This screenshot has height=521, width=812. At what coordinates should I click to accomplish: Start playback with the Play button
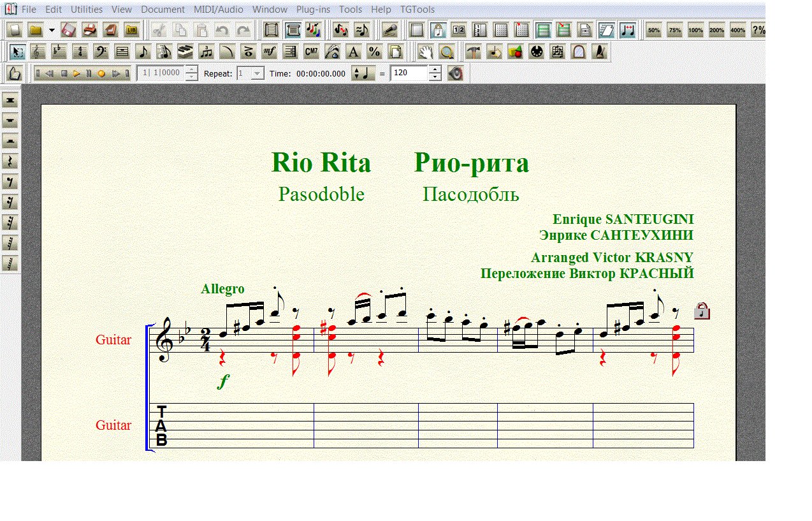pos(76,73)
